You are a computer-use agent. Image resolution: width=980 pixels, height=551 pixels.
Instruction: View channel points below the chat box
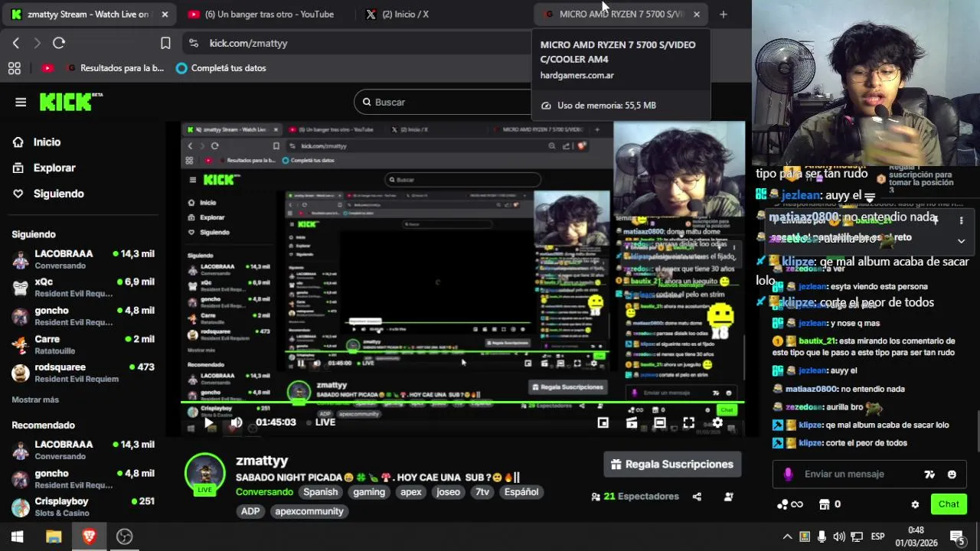tap(789, 504)
